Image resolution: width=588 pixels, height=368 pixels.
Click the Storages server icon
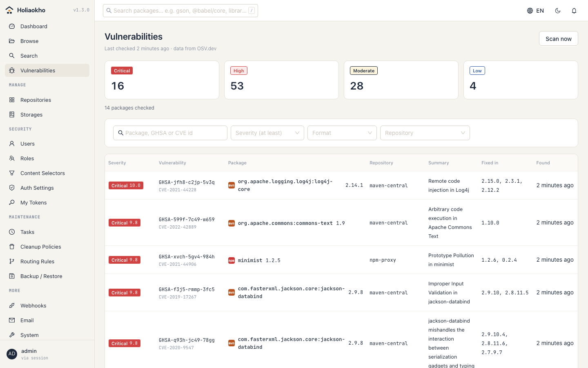(x=12, y=114)
